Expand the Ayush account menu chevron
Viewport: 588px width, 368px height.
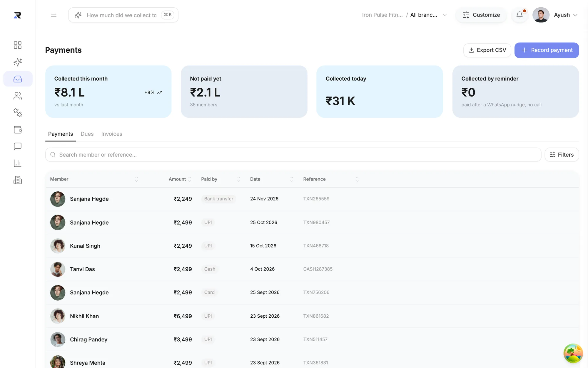(x=575, y=15)
